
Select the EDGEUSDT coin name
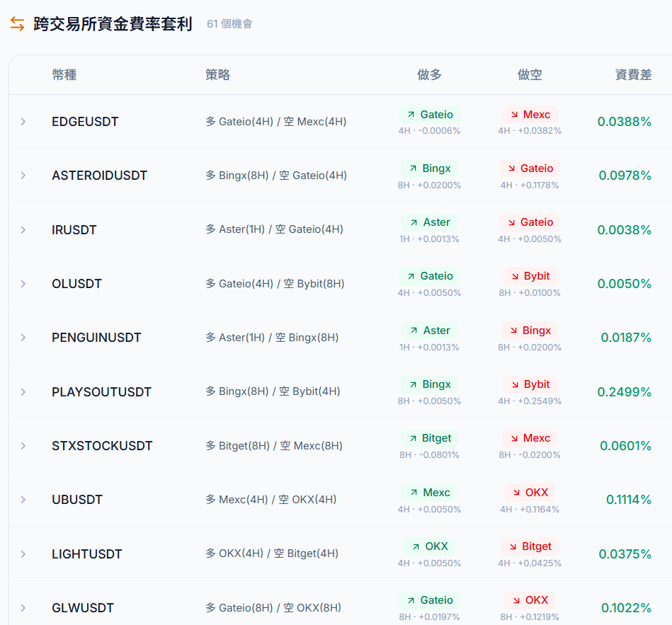(85, 122)
